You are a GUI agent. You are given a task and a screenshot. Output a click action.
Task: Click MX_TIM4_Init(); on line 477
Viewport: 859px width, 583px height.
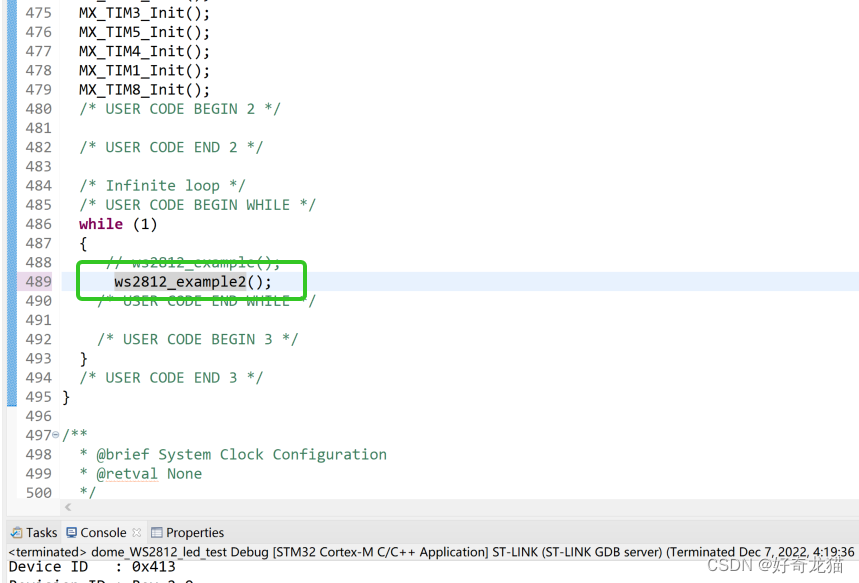144,52
